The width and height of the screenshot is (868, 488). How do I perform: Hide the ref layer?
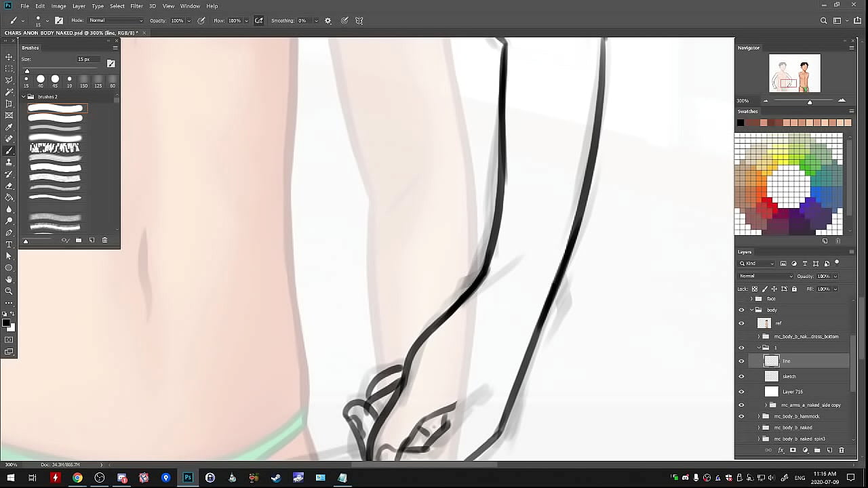[x=741, y=323]
